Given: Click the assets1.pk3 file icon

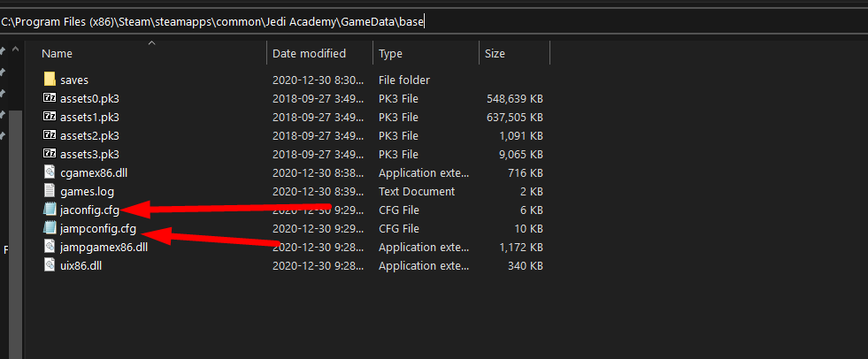Looking at the screenshot, I should [x=50, y=117].
